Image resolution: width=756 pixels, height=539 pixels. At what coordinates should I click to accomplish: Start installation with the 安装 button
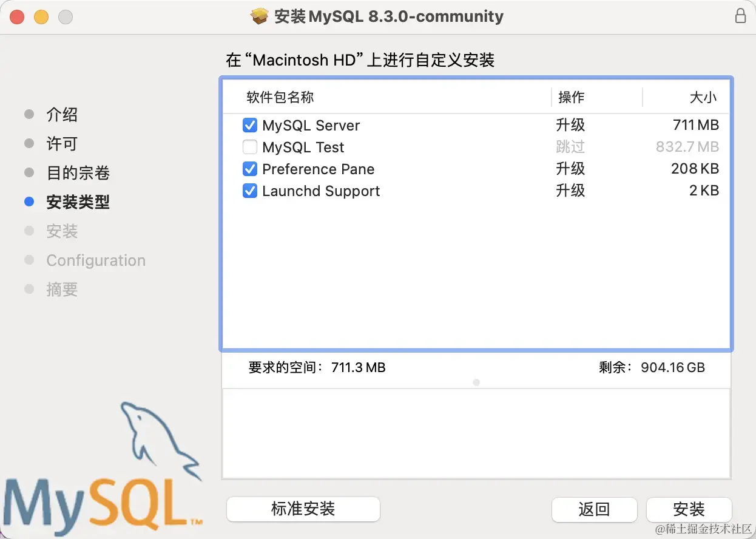pyautogui.click(x=689, y=509)
